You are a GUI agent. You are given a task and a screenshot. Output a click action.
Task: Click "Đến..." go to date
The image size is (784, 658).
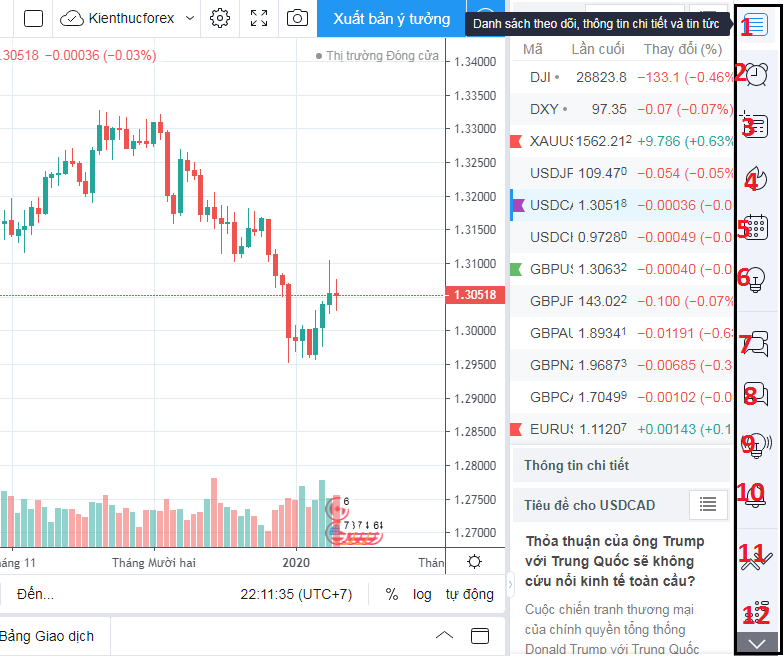click(x=36, y=594)
